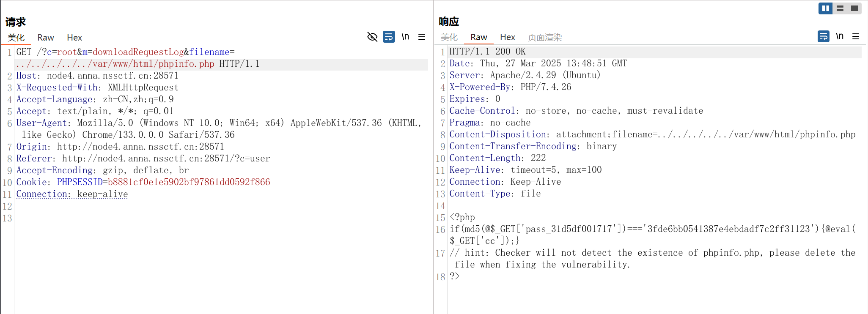The height and width of the screenshot is (314, 868).
Task: Click the Content-Disposition attachment header
Action: coord(652,134)
